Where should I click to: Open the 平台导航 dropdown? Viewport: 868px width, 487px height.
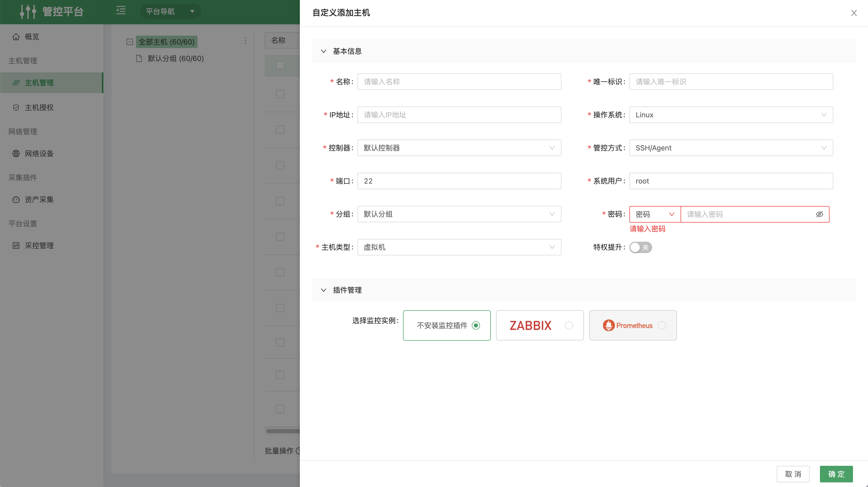click(170, 11)
